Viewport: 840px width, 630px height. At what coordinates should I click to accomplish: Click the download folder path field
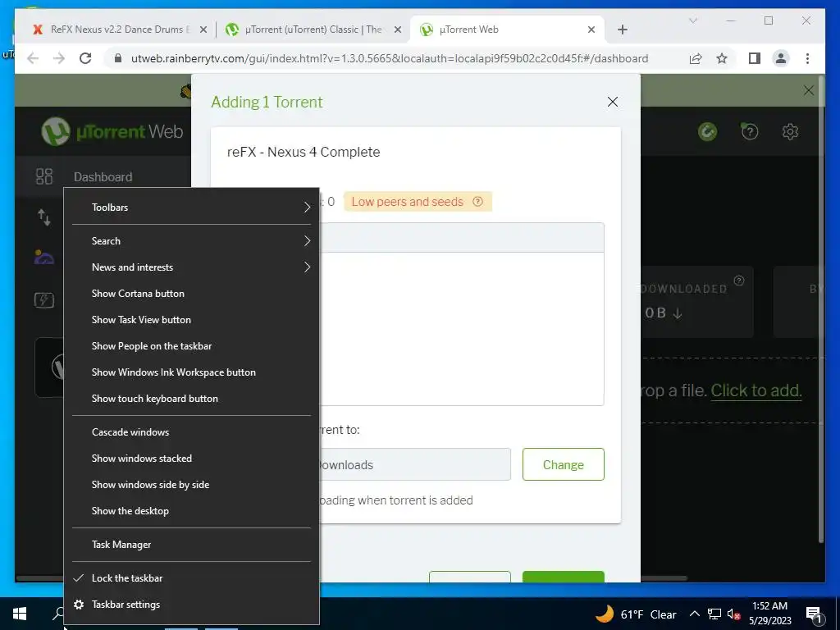(x=414, y=464)
